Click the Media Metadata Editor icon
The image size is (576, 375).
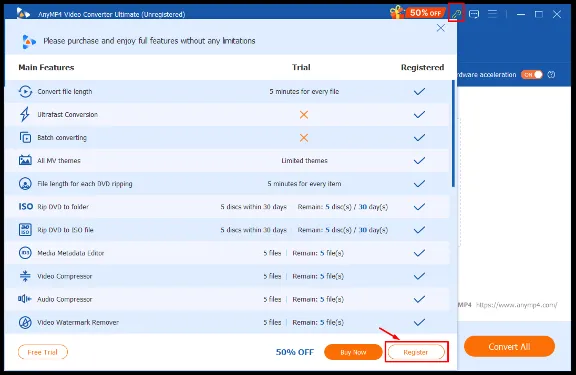(25, 253)
